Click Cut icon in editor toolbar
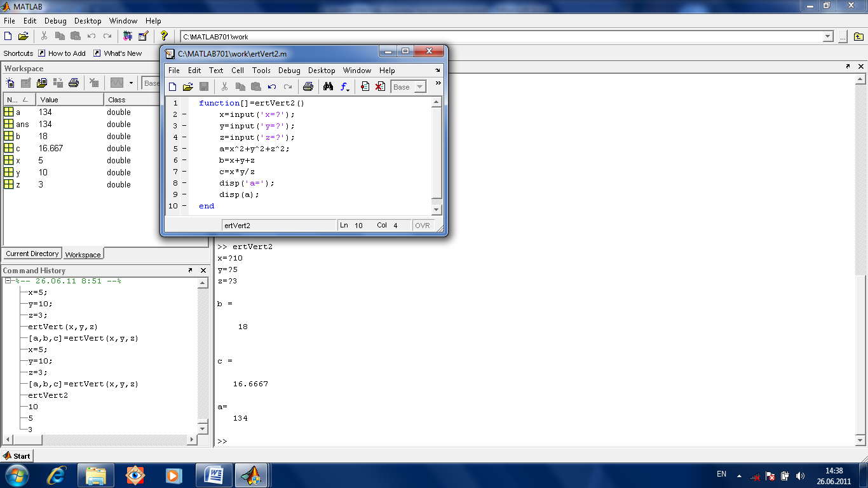Screen dimensions: 868x488 pyautogui.click(x=224, y=87)
